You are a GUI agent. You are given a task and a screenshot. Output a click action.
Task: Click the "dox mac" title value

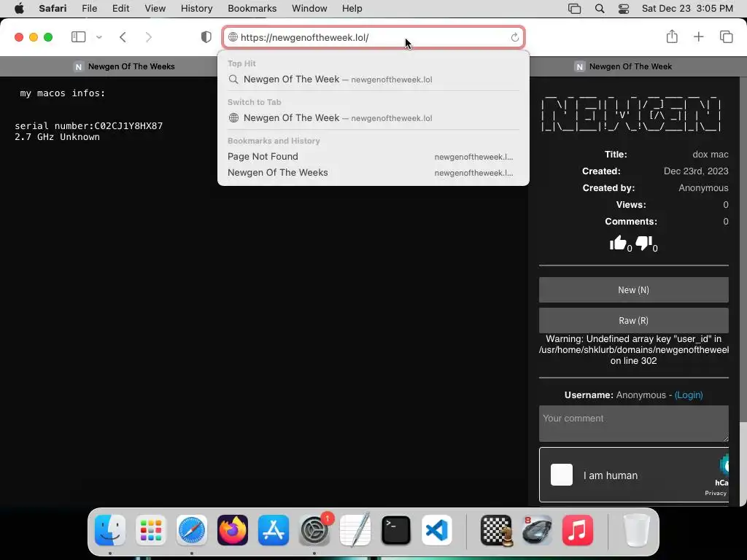coord(711,155)
